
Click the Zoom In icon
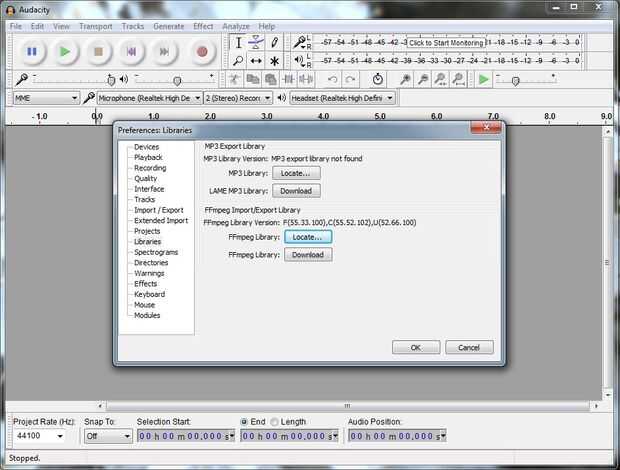coord(405,79)
